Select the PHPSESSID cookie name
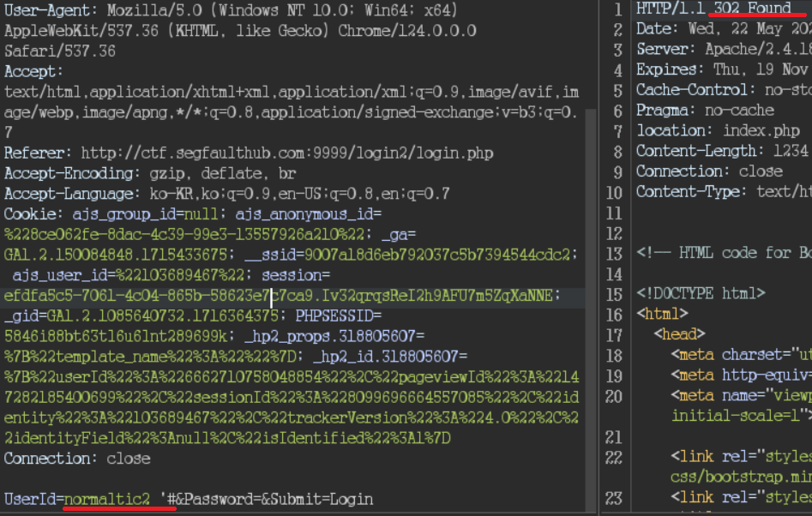This screenshot has width=812, height=516. (334, 315)
